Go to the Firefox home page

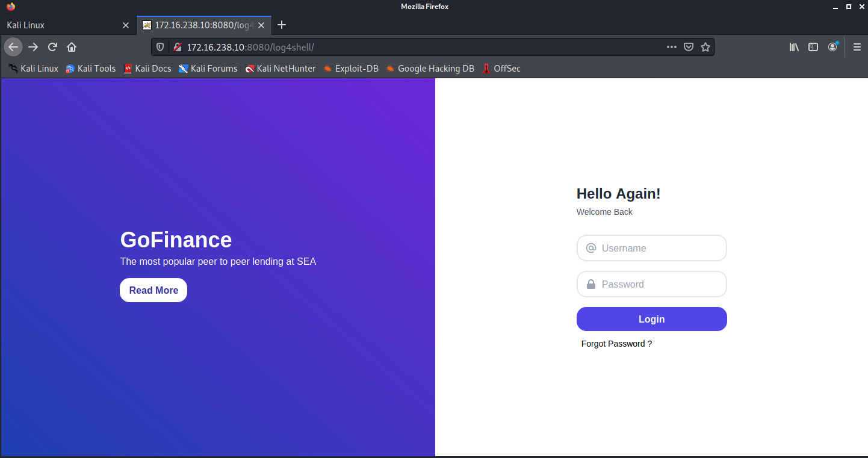point(72,47)
